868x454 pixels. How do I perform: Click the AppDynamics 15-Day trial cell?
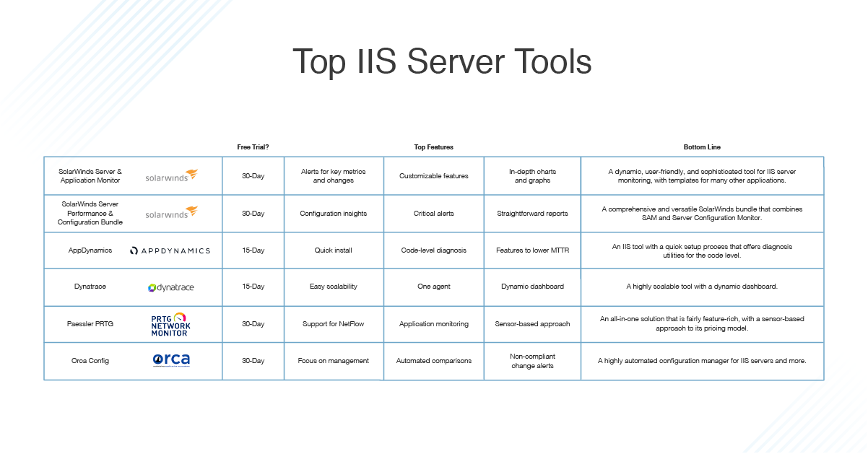[253, 250]
